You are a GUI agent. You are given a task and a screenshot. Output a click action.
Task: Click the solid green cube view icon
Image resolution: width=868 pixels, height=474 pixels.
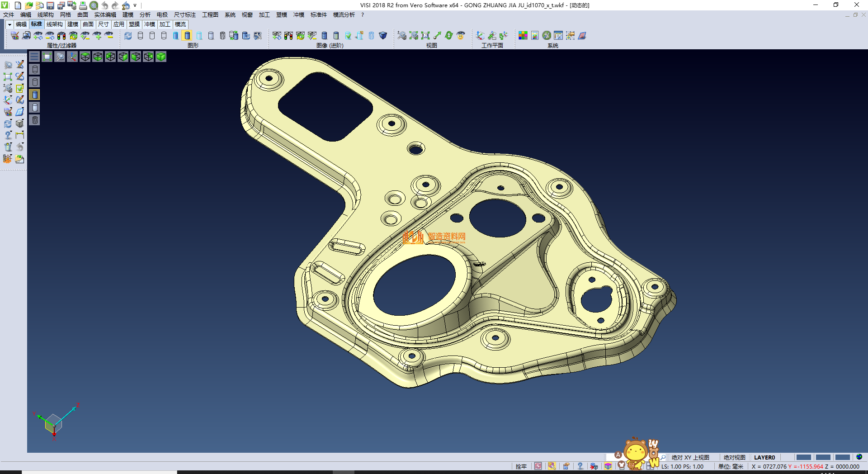[161, 57]
